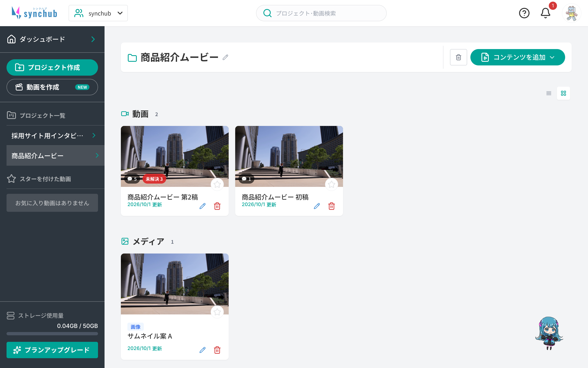Open the 商品紹介ムービー 初稿 thumbnail
This screenshot has height=368, width=588.
click(x=289, y=156)
